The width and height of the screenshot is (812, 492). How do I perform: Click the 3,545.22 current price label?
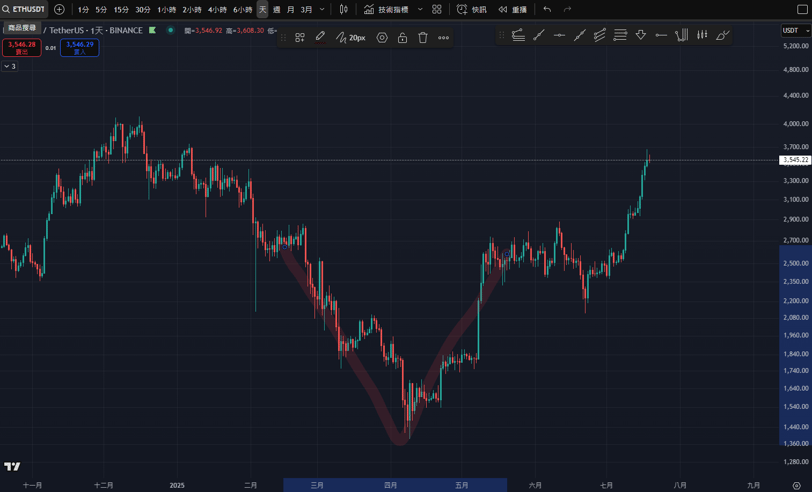coord(795,160)
